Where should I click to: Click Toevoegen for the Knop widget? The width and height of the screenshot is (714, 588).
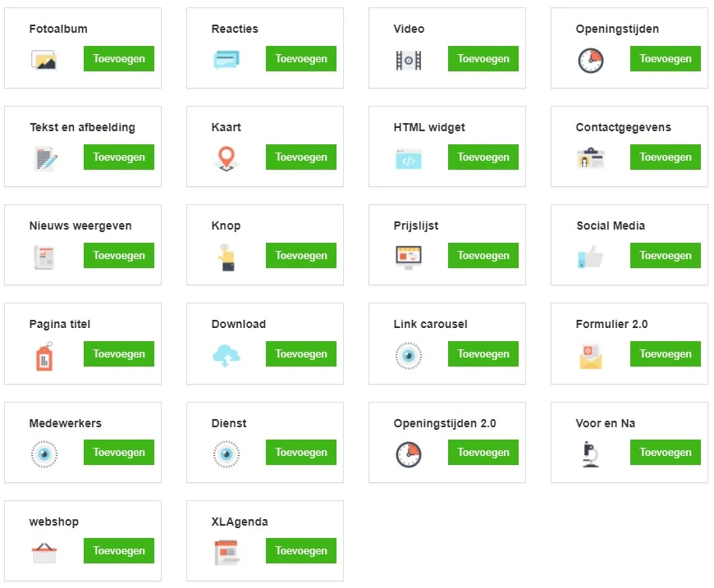pyautogui.click(x=301, y=255)
